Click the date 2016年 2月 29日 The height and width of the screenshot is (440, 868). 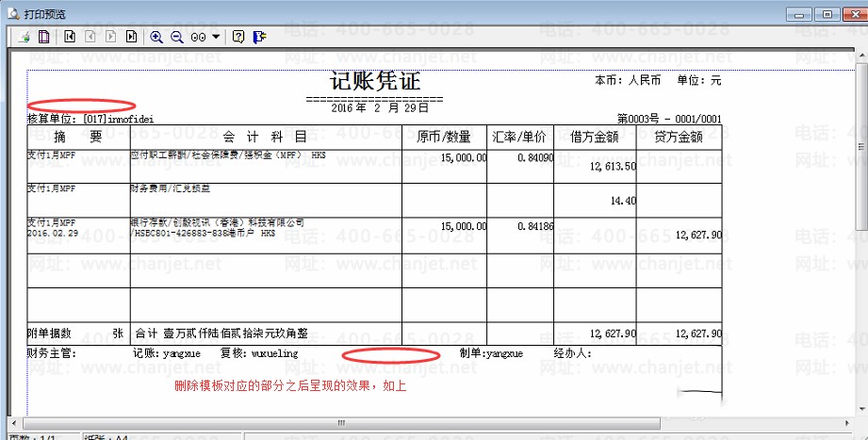pyautogui.click(x=380, y=108)
